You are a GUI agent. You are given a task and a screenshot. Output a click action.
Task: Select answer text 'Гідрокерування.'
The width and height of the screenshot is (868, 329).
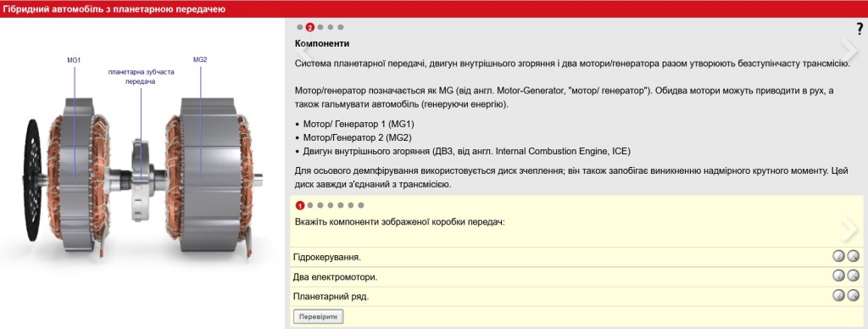327,258
